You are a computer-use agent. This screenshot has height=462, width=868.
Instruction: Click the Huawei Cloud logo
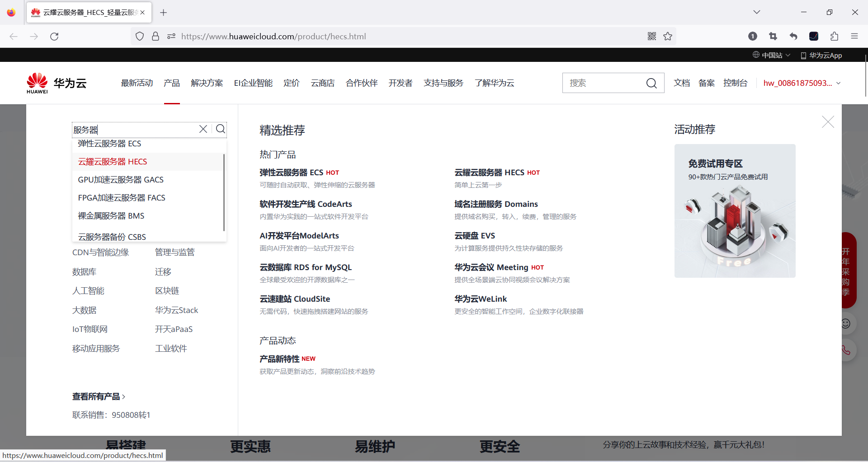point(56,83)
